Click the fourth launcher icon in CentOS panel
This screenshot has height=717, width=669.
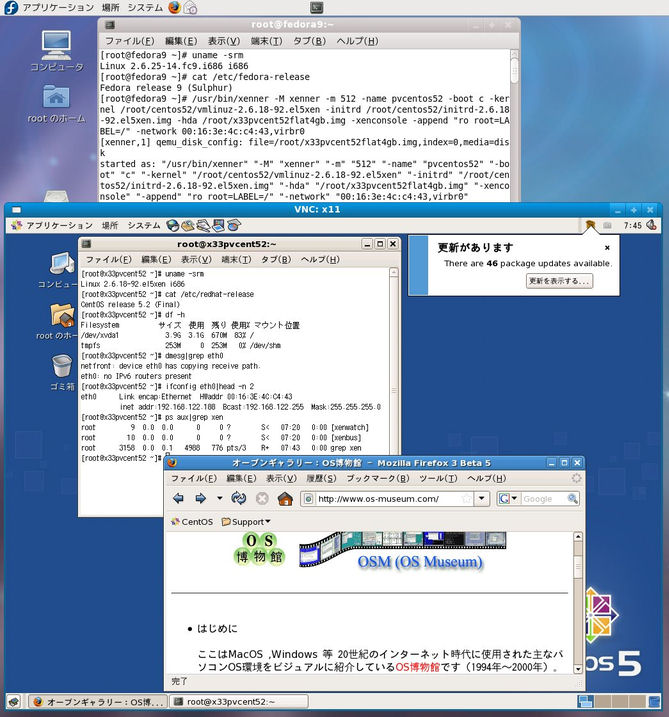pyautogui.click(x=218, y=225)
